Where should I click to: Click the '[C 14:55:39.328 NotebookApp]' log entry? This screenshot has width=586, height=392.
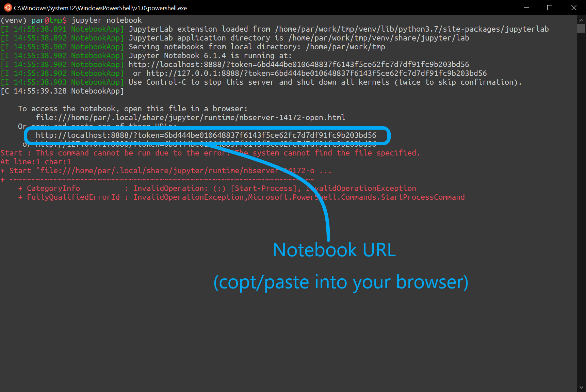click(x=62, y=91)
